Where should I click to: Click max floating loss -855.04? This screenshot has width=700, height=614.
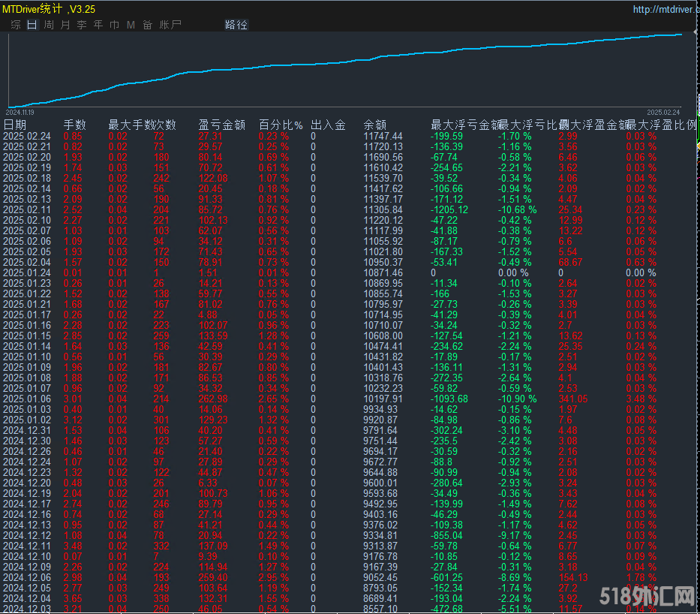click(446, 535)
